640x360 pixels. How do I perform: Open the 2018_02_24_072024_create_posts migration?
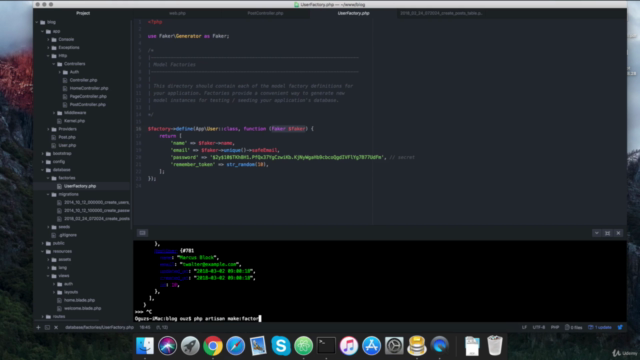96,219
